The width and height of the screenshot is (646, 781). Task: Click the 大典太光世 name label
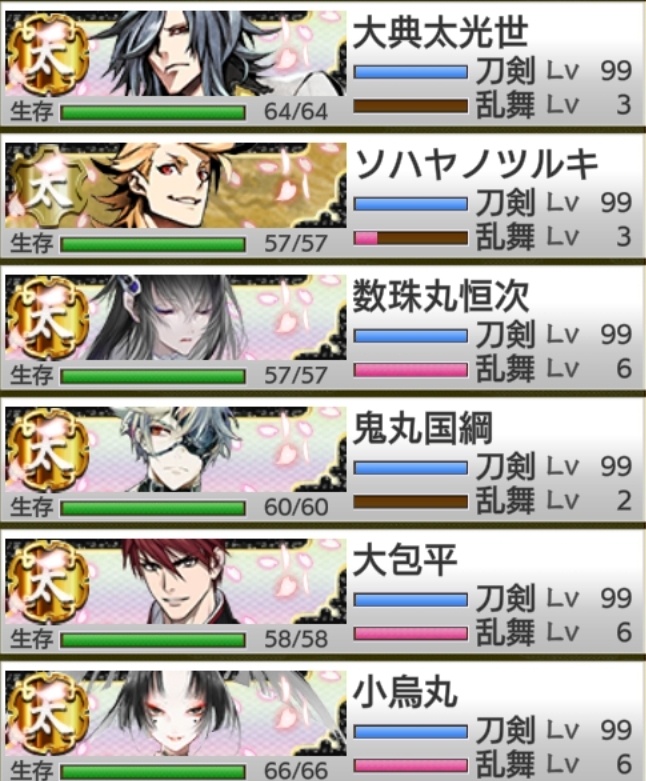(x=440, y=34)
